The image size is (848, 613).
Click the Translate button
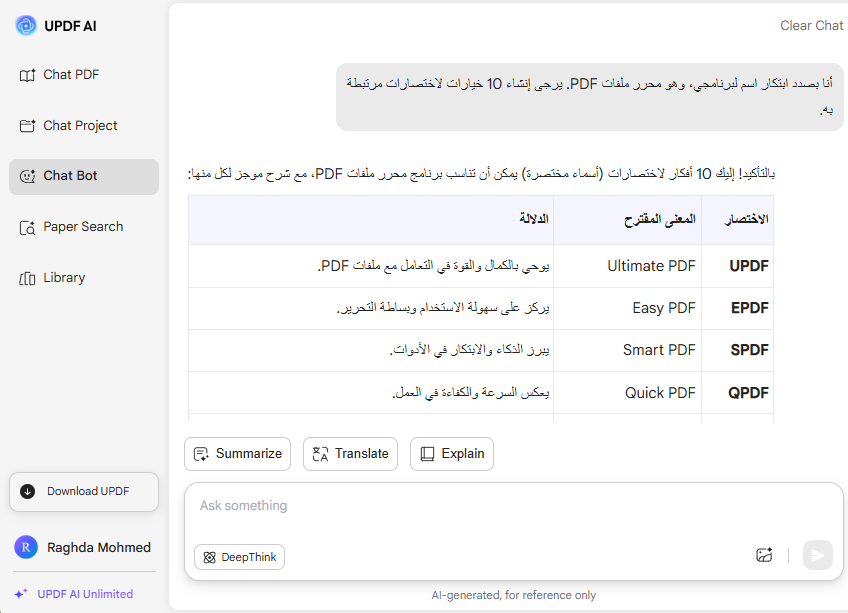pyautogui.click(x=350, y=454)
